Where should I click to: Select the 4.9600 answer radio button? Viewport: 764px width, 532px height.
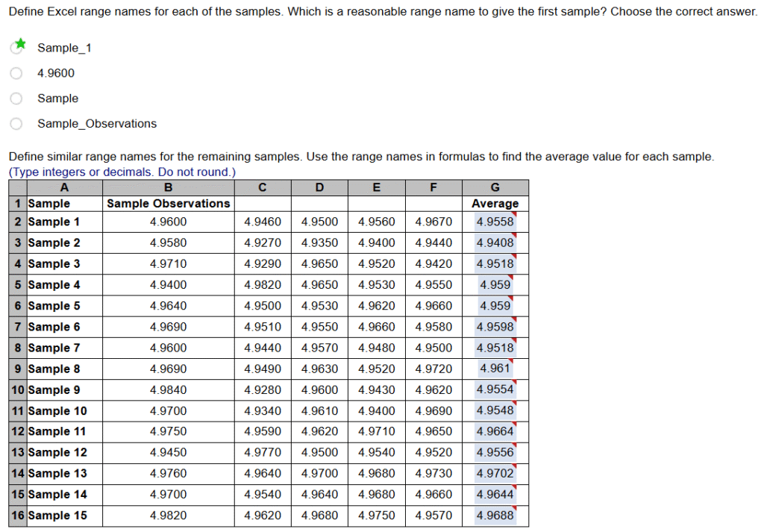[16, 73]
